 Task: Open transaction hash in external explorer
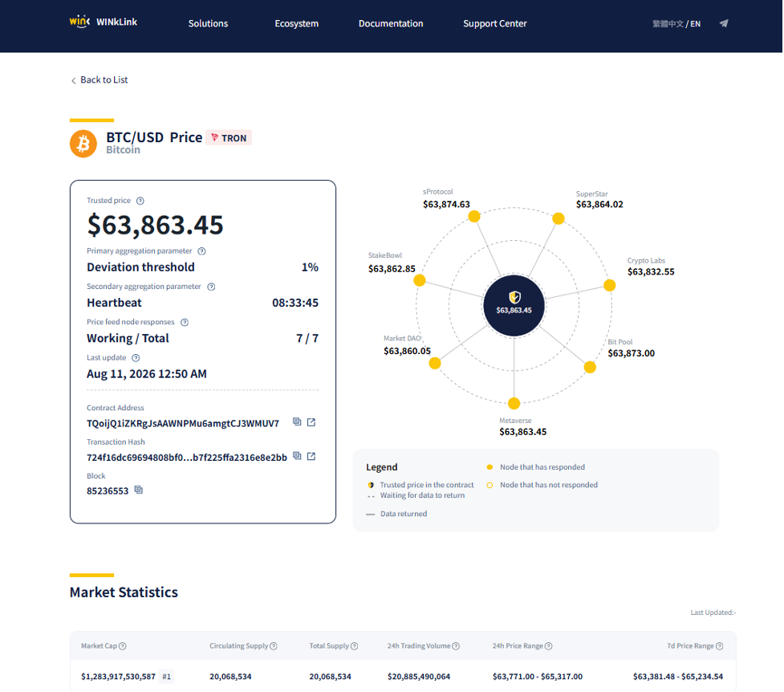(x=311, y=456)
